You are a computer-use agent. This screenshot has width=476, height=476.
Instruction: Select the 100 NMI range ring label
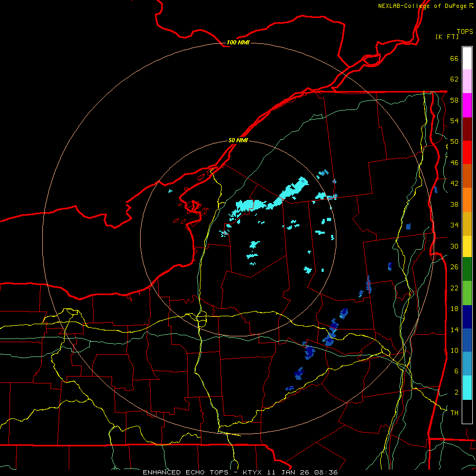(238, 42)
